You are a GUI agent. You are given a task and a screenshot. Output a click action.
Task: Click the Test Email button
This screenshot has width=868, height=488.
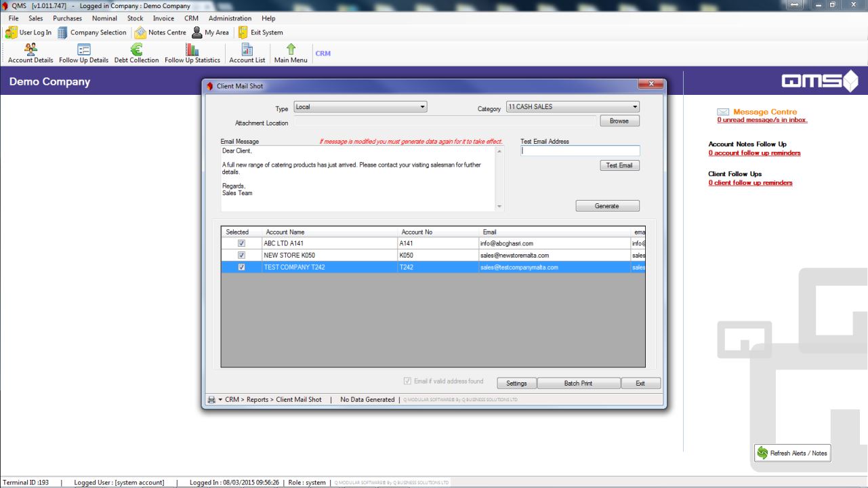619,165
